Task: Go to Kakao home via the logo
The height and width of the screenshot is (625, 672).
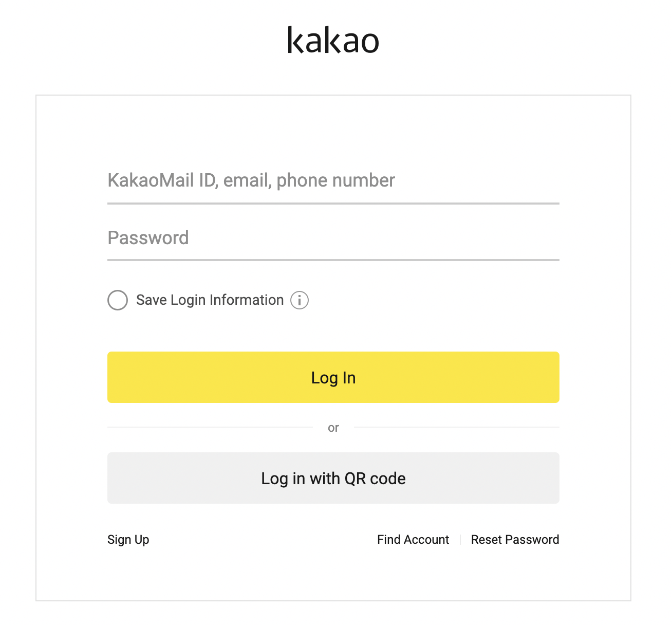Action: pos(333,40)
